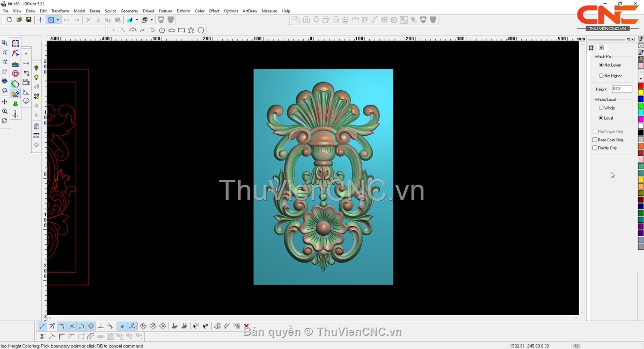Save the file with floppy icon
Image resolution: width=644 pixels, height=349 pixels.
[x=28, y=20]
